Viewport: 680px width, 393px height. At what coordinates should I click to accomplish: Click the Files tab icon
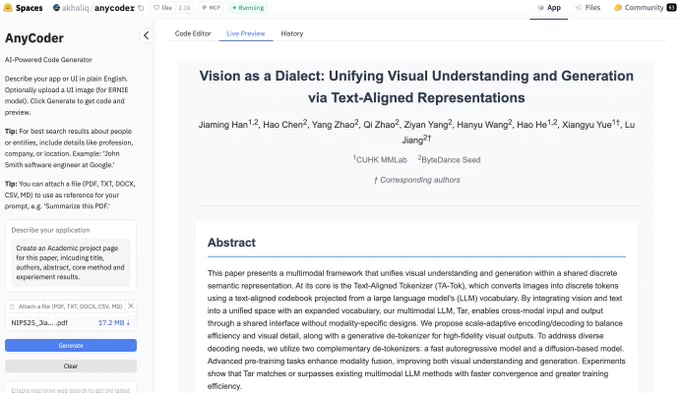(578, 8)
